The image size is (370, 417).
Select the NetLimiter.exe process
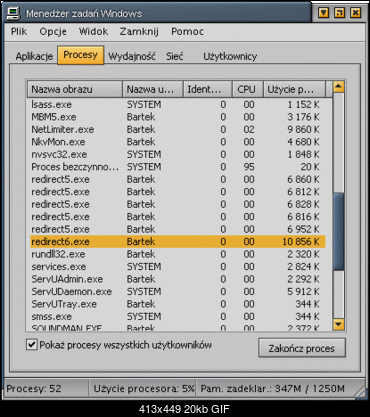(x=177, y=129)
